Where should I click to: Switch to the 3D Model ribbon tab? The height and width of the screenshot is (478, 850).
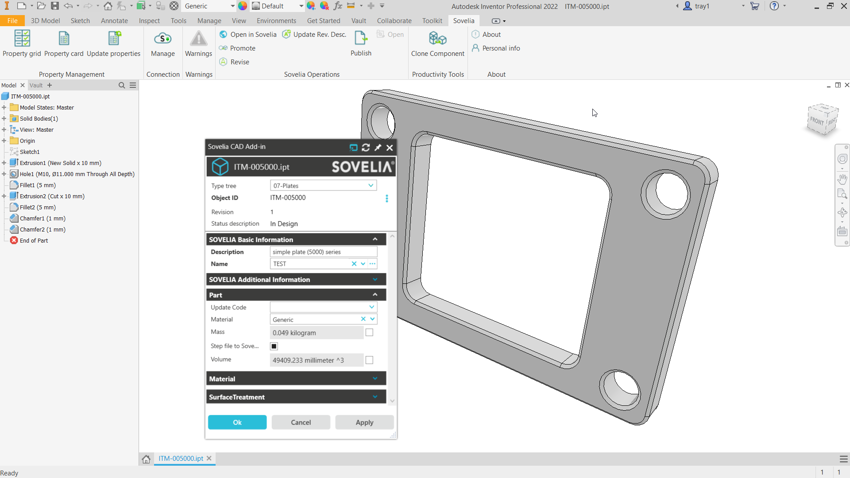(x=45, y=21)
